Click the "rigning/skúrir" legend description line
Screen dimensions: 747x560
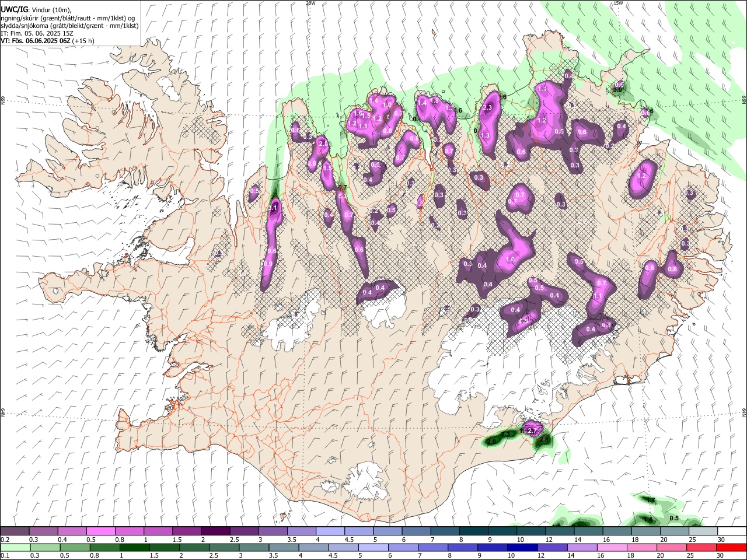tap(68, 18)
